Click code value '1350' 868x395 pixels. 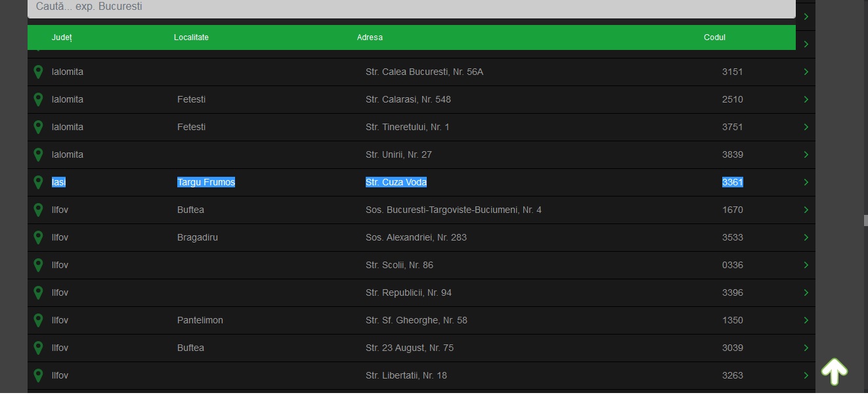(x=733, y=320)
